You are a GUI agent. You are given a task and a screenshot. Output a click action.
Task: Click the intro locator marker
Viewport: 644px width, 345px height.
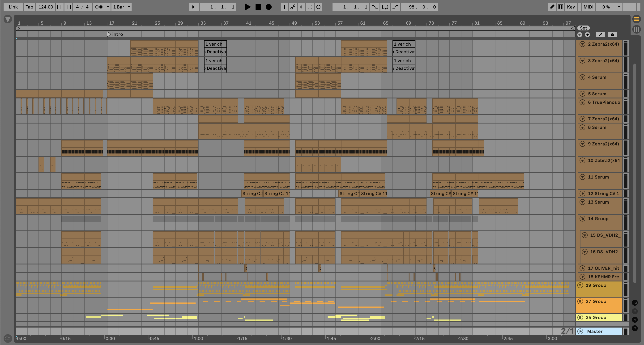point(109,34)
